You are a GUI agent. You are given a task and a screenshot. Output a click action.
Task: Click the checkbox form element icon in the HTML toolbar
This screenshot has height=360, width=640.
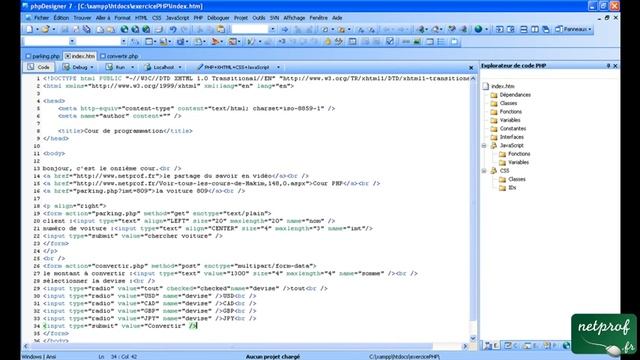point(390,42)
